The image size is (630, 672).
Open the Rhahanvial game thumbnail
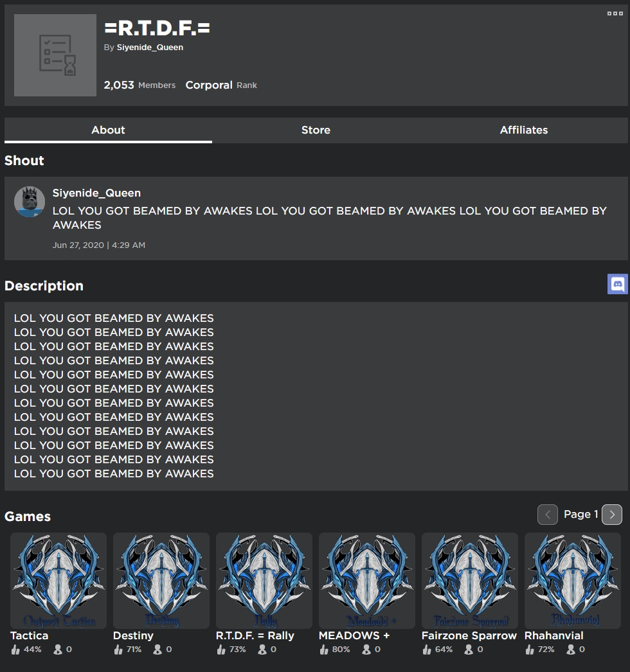[x=573, y=581]
